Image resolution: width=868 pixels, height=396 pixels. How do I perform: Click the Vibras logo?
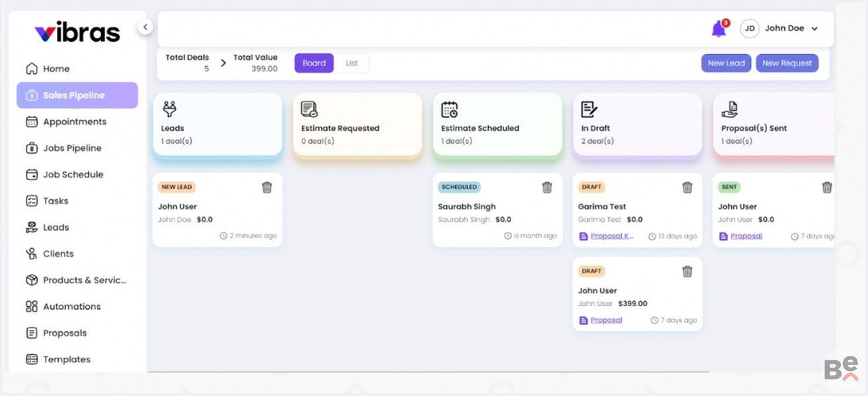(x=77, y=32)
